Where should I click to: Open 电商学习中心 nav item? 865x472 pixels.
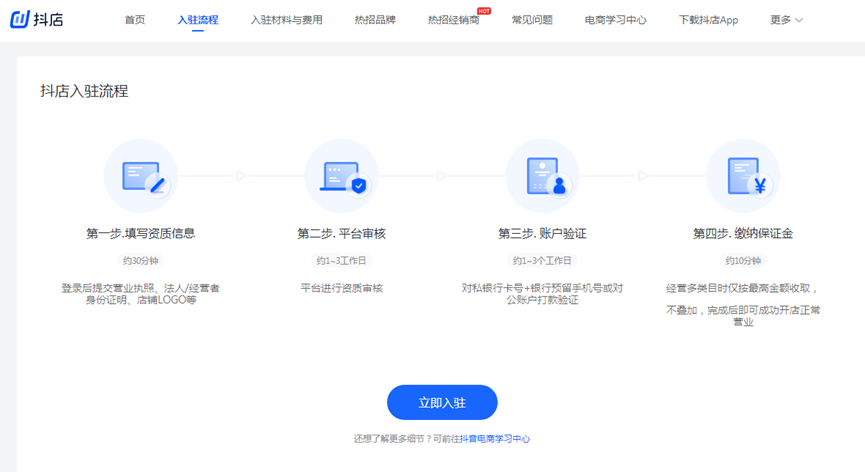pyautogui.click(x=616, y=20)
